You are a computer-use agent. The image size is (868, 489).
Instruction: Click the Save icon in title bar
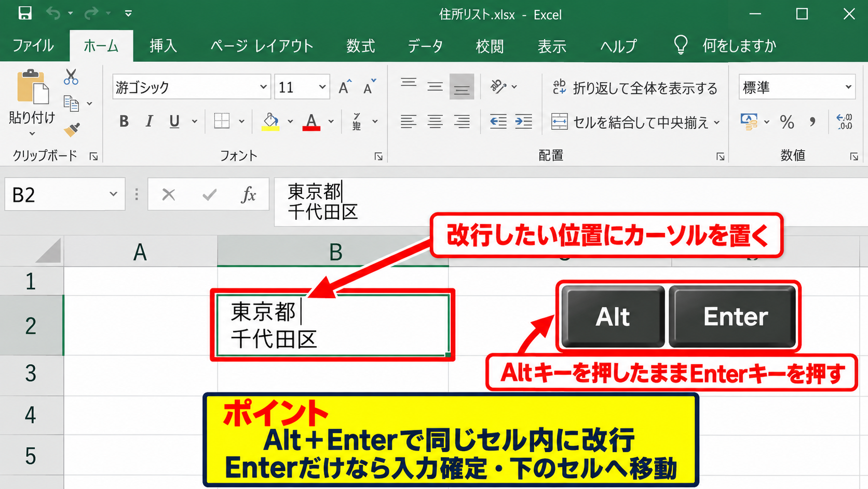(x=25, y=13)
